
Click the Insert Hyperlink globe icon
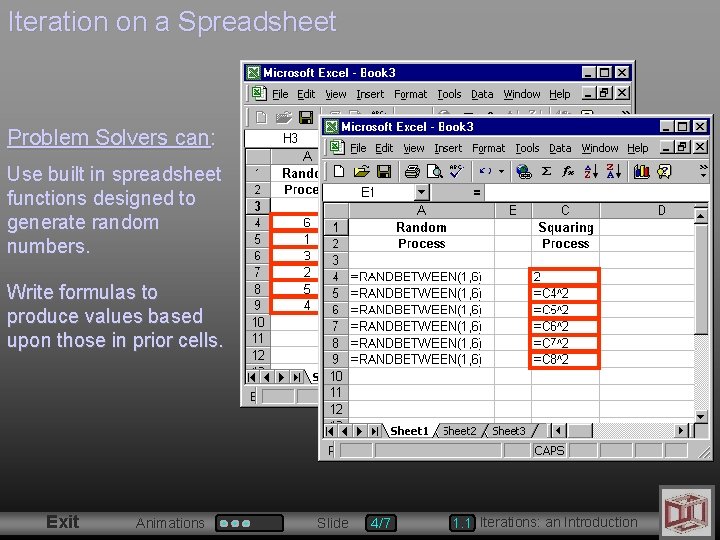click(x=523, y=172)
